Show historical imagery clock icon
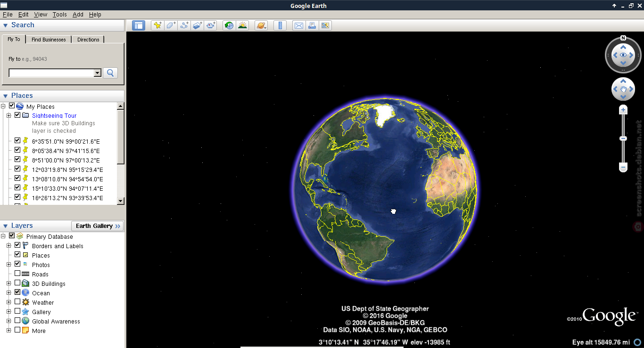Viewport: 644px width, 348px height. coord(229,25)
